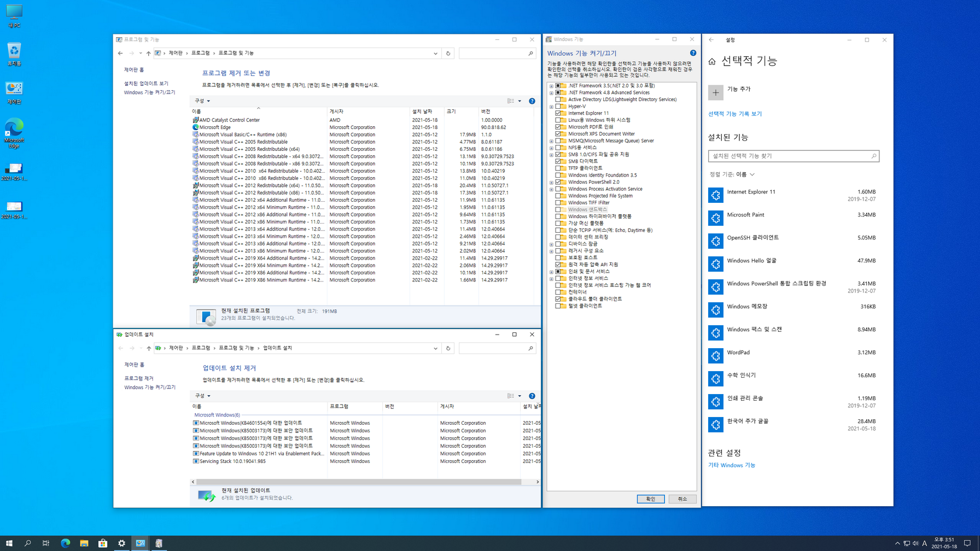
Task: Click back arrow in Settings window
Action: pos(711,40)
